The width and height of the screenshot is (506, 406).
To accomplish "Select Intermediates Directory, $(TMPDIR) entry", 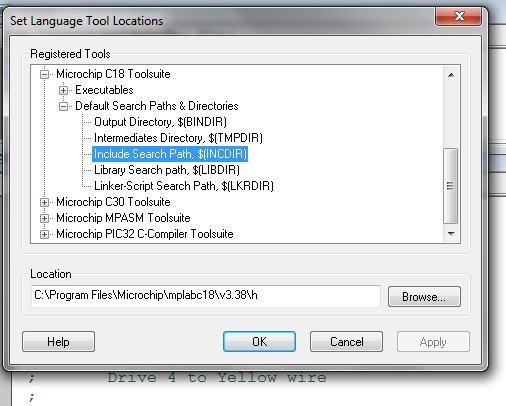I will [x=178, y=138].
